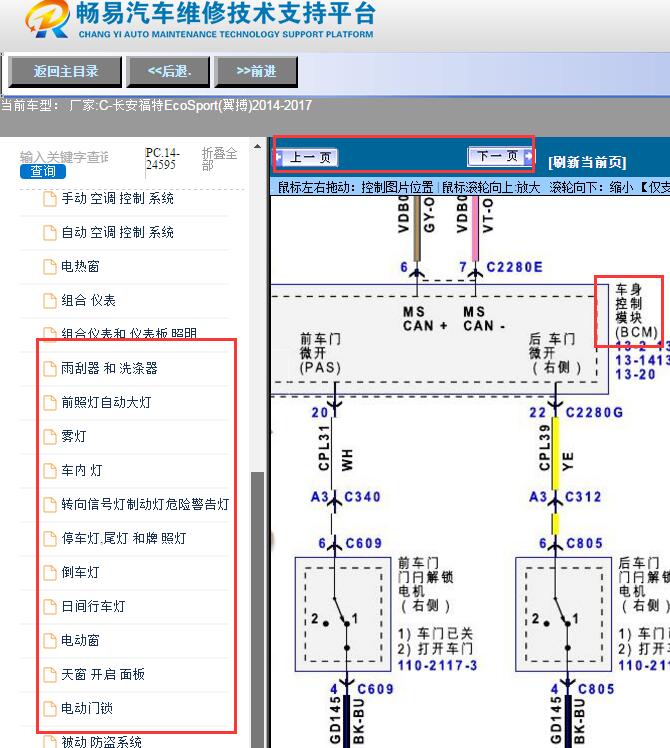Click document icon beside 组合仪表

pos(50,301)
